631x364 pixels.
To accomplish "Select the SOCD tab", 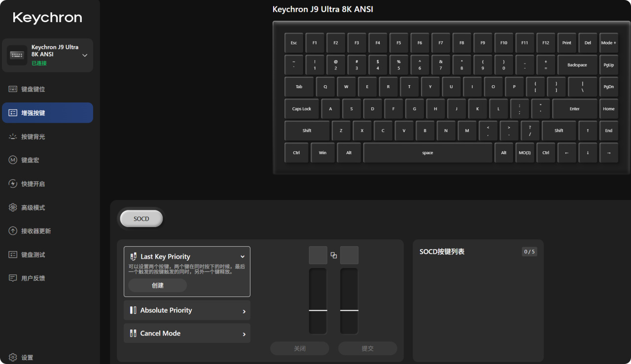I will (x=141, y=219).
